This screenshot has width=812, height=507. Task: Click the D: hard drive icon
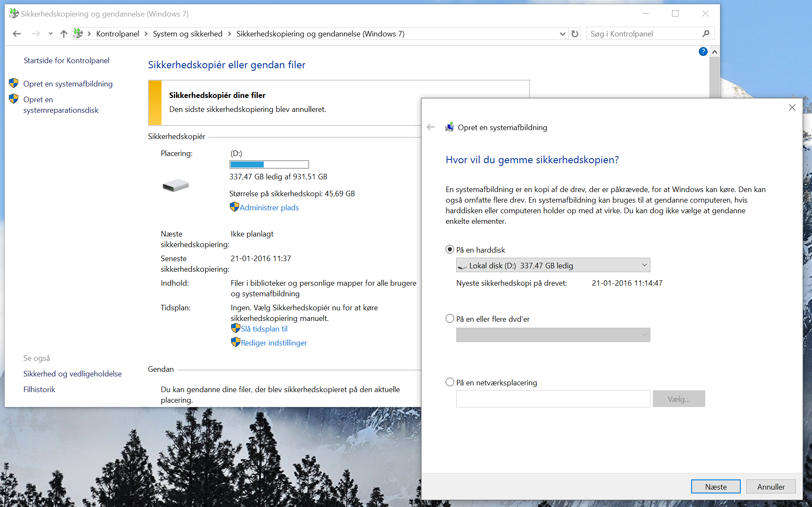pyautogui.click(x=175, y=185)
